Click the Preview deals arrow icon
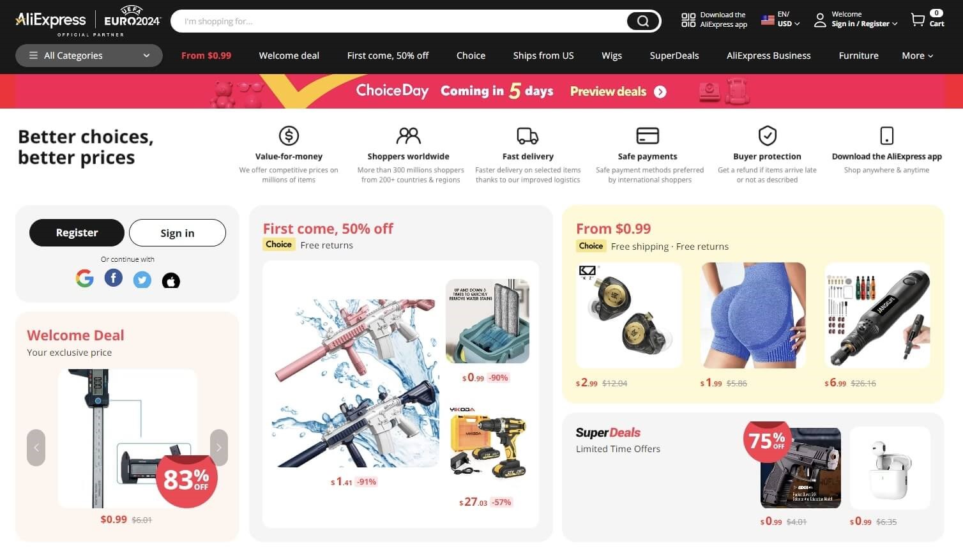 click(x=660, y=92)
